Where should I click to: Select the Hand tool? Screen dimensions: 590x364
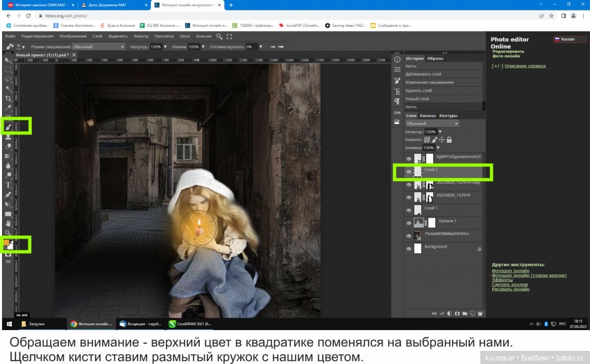click(8, 224)
